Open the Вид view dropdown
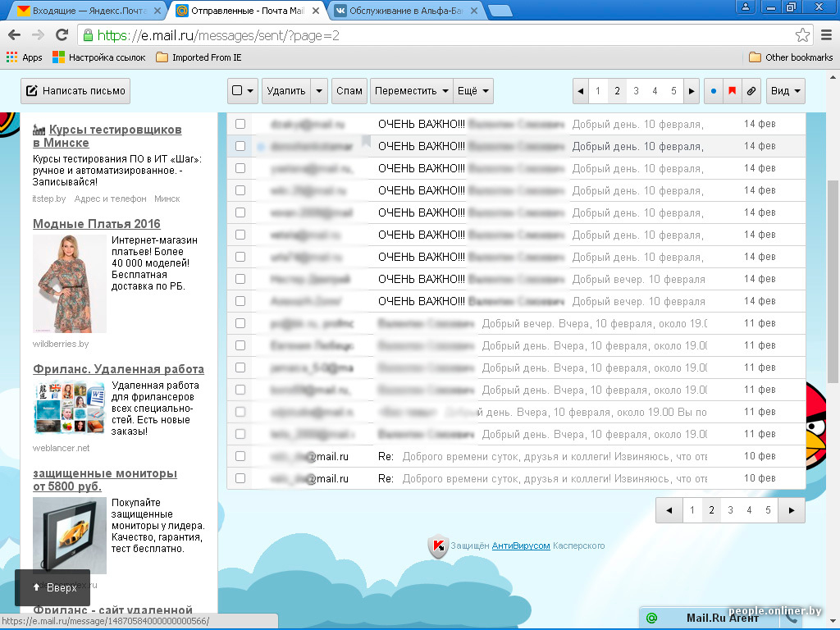Viewport: 840px width, 630px height. [x=785, y=91]
